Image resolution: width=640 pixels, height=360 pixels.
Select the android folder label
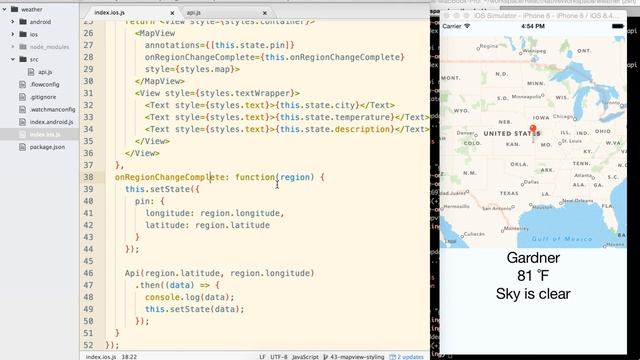[40, 22]
